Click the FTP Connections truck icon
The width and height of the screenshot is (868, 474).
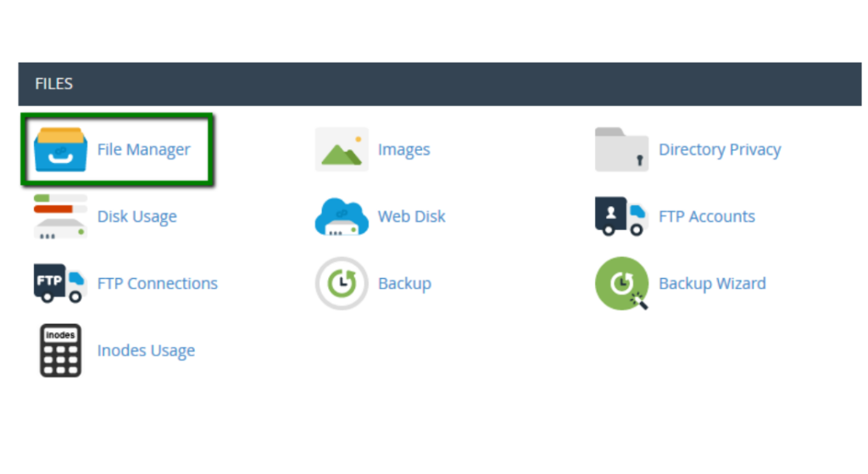click(60, 283)
